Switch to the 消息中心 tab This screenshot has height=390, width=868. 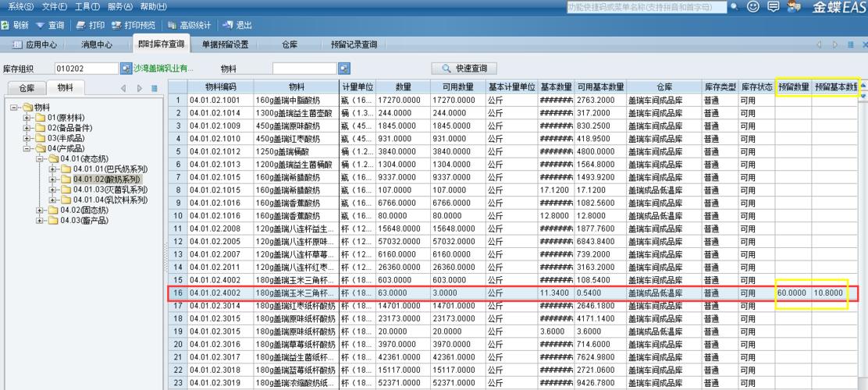[97, 44]
